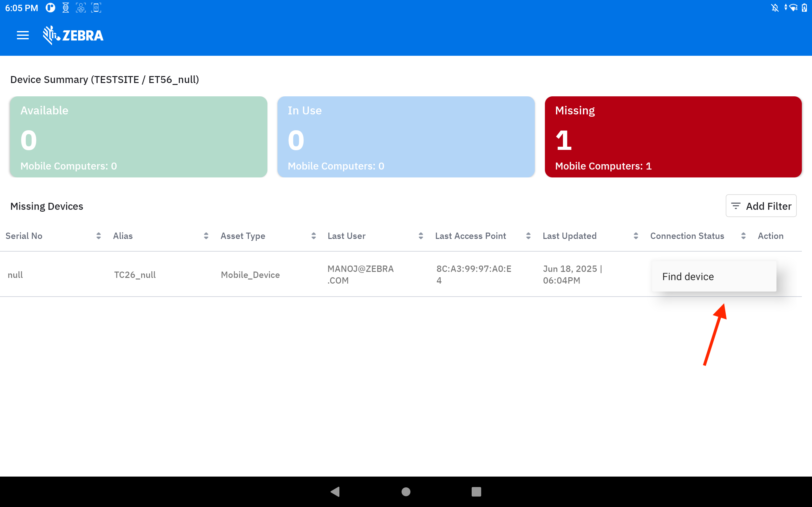The image size is (812, 507).
Task: Select the blue In Use summary card
Action: 406,137
